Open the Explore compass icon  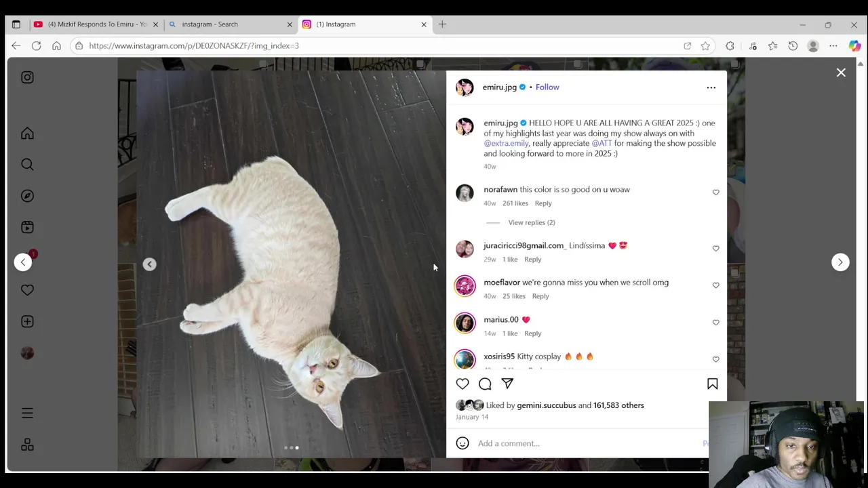click(27, 196)
